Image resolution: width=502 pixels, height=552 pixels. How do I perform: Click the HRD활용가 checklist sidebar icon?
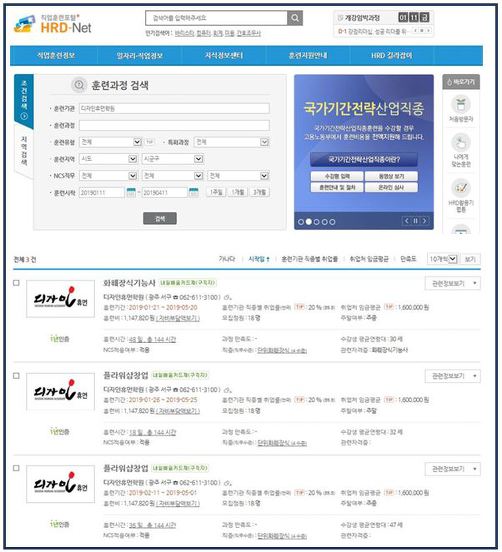coord(460,188)
